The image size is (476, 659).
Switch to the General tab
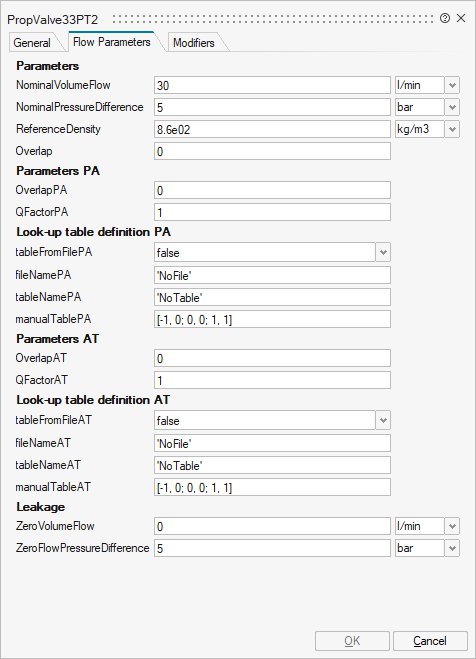tap(32, 43)
